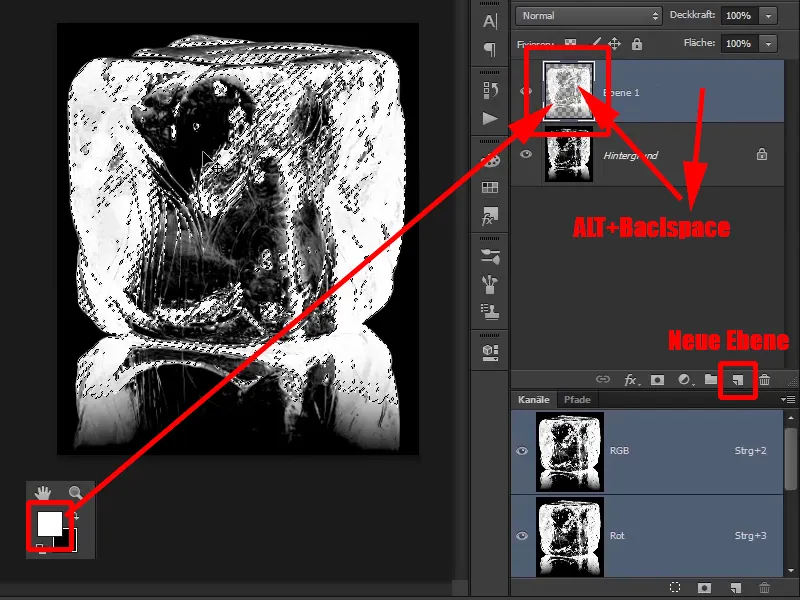Switch to the Pfade tab

[577, 399]
